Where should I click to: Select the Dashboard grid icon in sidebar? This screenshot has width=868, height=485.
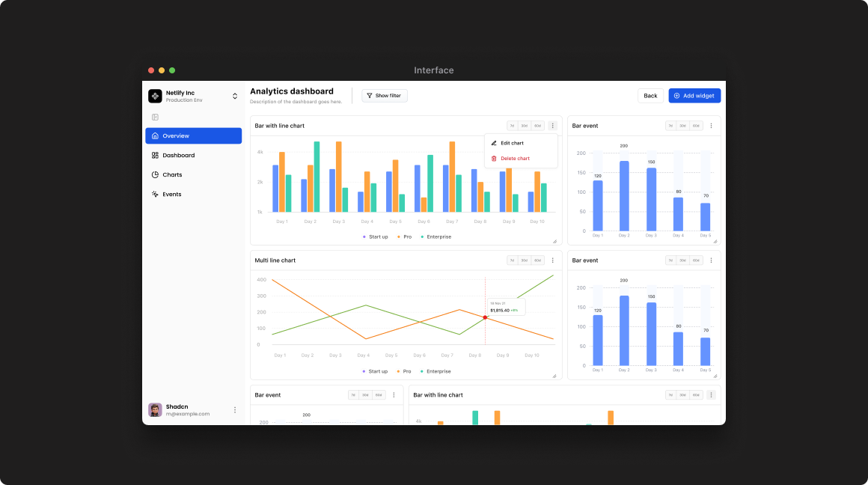tap(155, 155)
